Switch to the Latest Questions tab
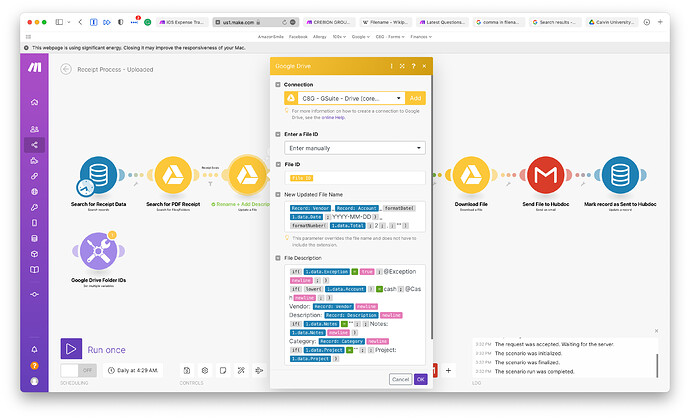The width and height of the screenshot is (690, 419). click(x=442, y=22)
